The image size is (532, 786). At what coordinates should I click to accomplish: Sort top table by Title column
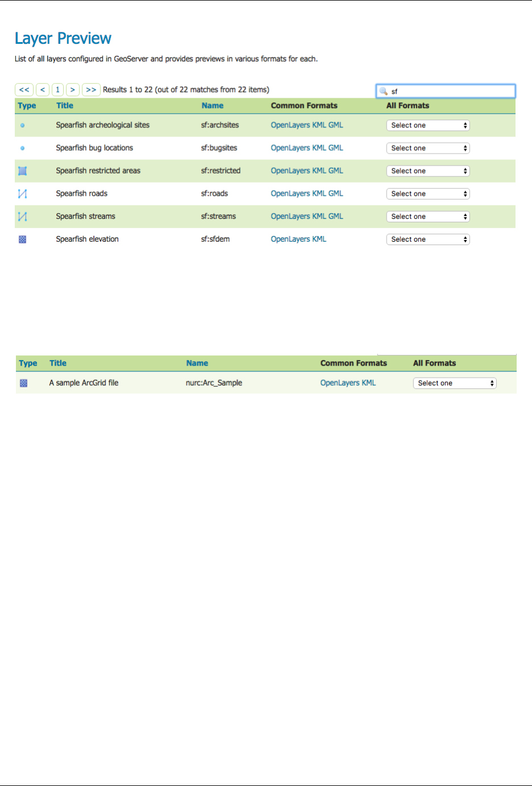65,105
